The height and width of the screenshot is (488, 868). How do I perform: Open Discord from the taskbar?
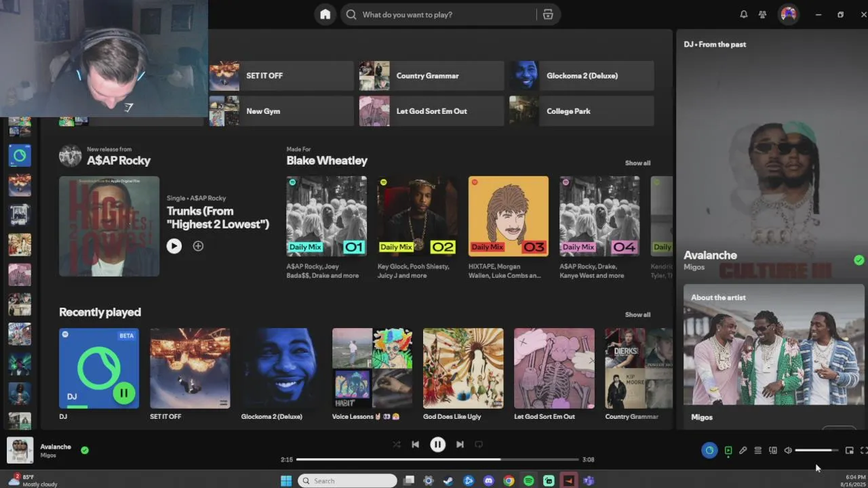[x=488, y=481]
